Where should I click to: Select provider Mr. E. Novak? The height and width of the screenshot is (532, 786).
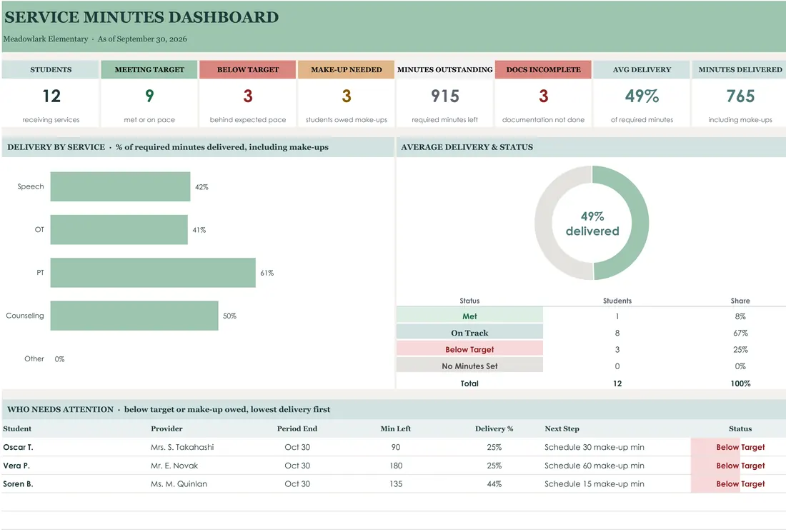(x=174, y=466)
